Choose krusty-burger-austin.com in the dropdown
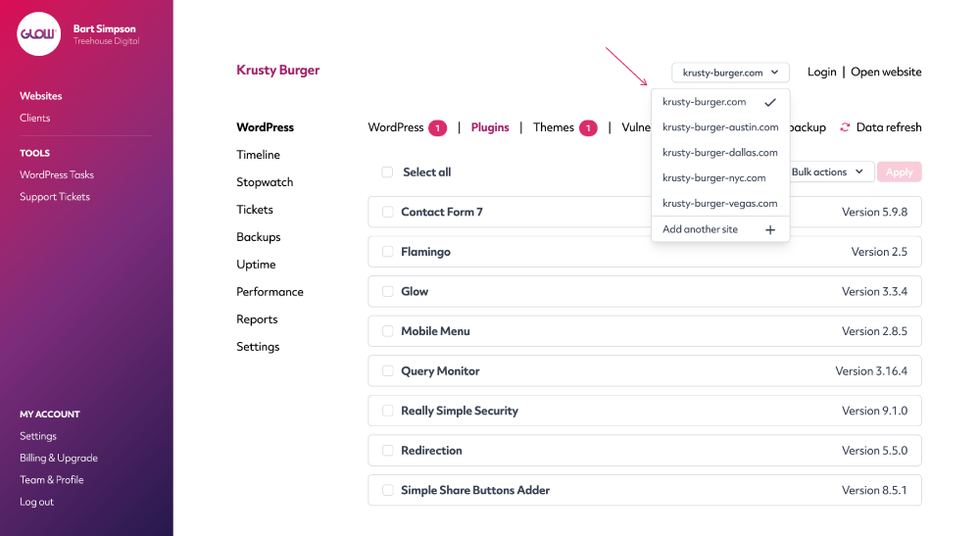Screen dimensions: 980x536 pos(720,127)
